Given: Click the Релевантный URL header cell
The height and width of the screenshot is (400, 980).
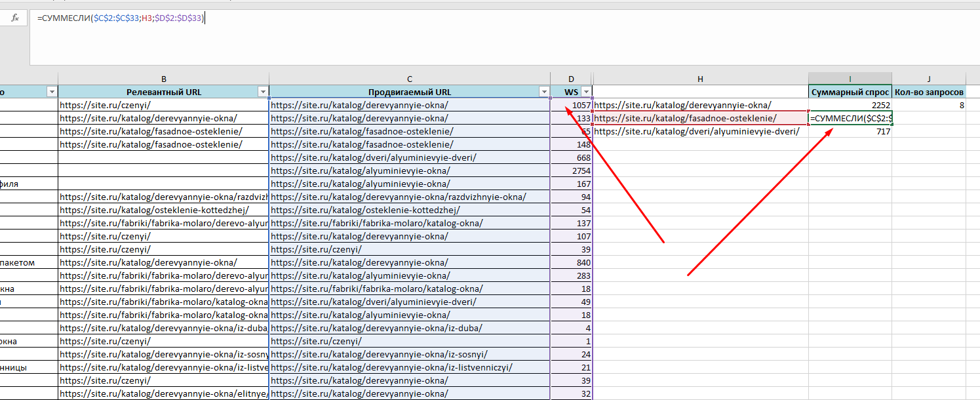Looking at the screenshot, I should (163, 92).
